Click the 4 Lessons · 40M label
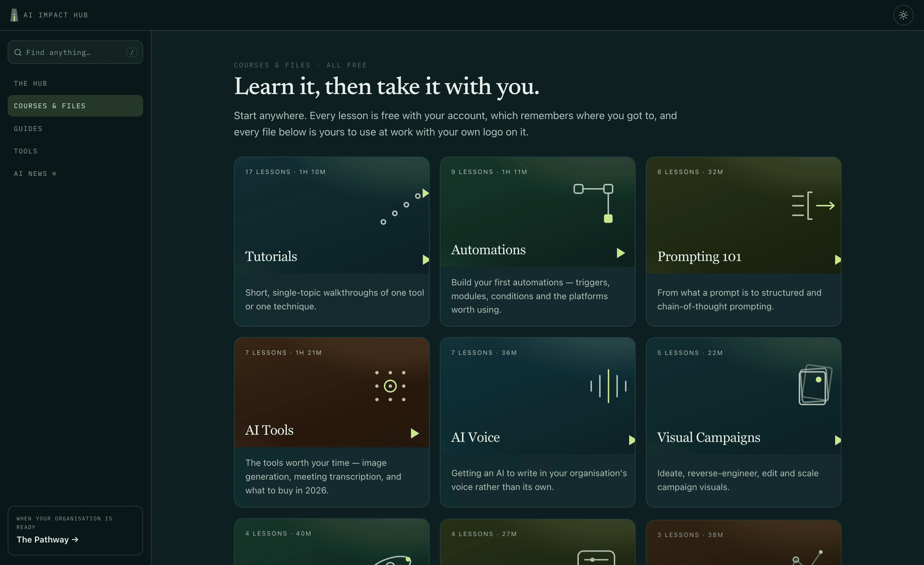 coord(278,534)
